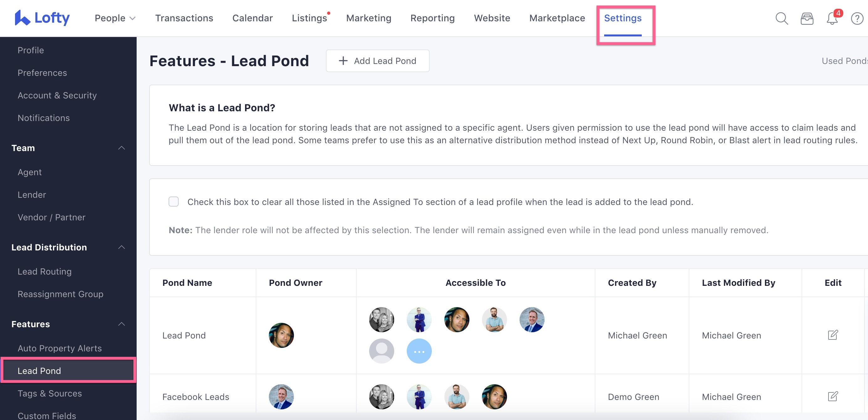Select the Settings tab
Image resolution: width=868 pixels, height=420 pixels.
pyautogui.click(x=623, y=18)
